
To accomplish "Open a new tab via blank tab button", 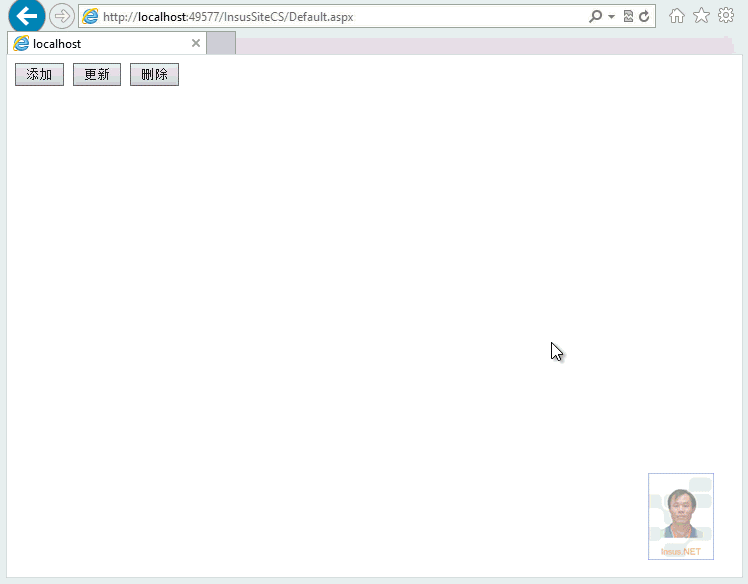I will pos(221,44).
